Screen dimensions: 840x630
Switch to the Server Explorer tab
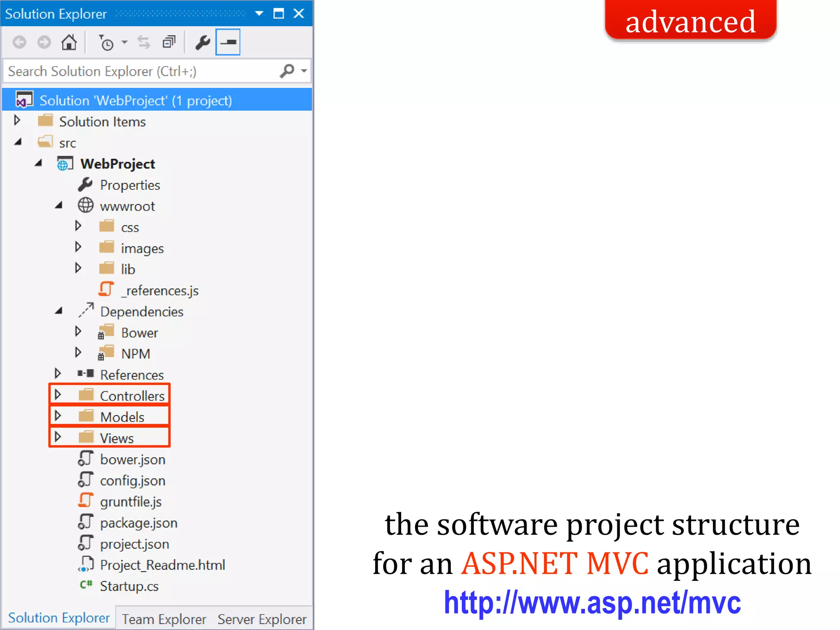click(262, 619)
